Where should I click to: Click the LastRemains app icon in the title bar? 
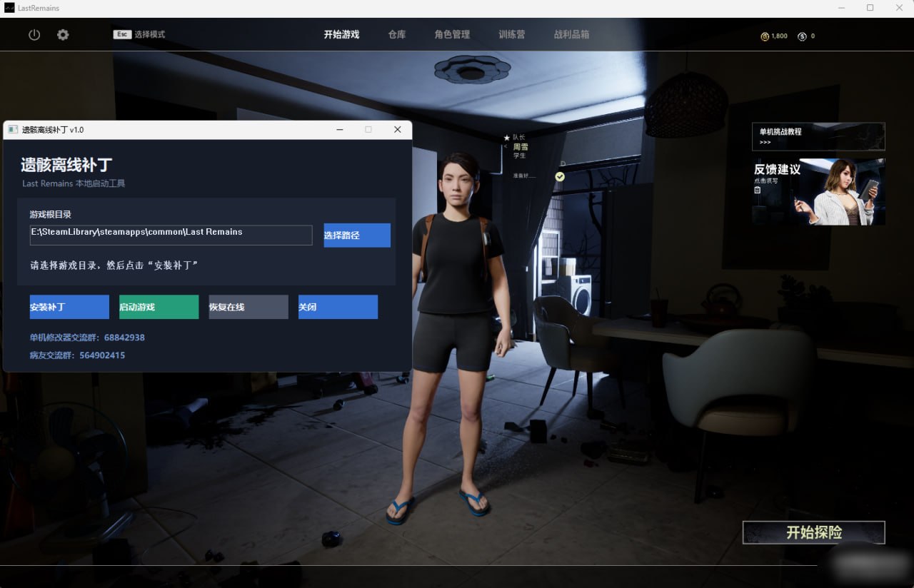pos(9,8)
